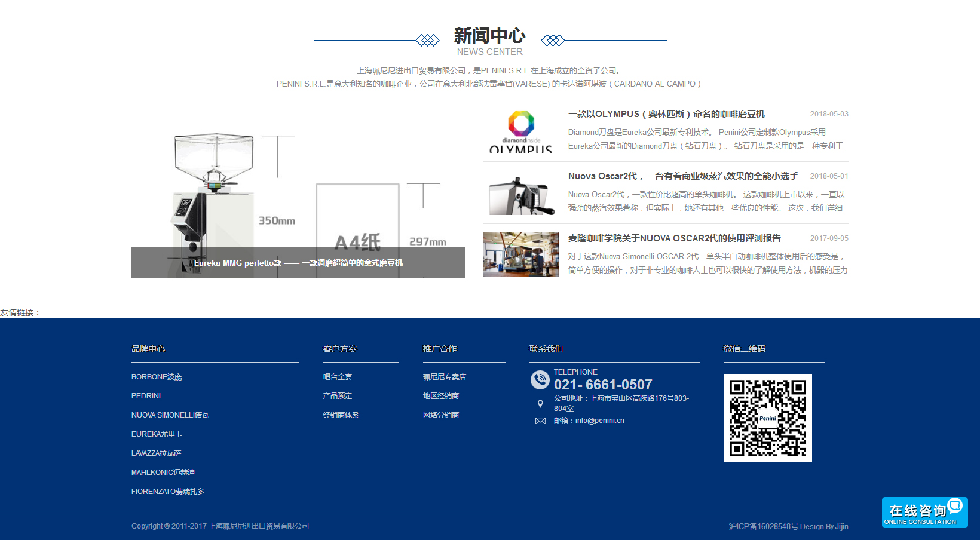Open MAHLKONIG迈赫迪 brand link
Viewport: 980px width, 540px height.
163,473
